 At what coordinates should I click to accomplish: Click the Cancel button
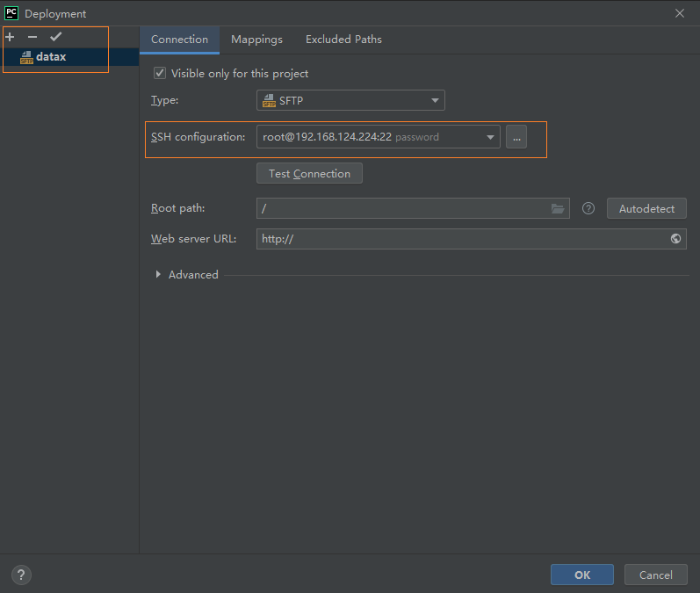pyautogui.click(x=655, y=575)
